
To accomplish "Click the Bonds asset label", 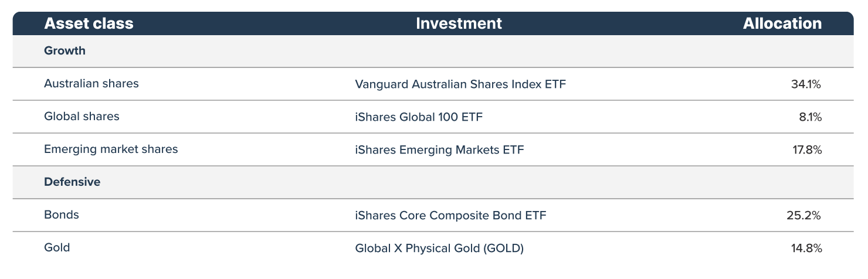I will pyautogui.click(x=62, y=215).
